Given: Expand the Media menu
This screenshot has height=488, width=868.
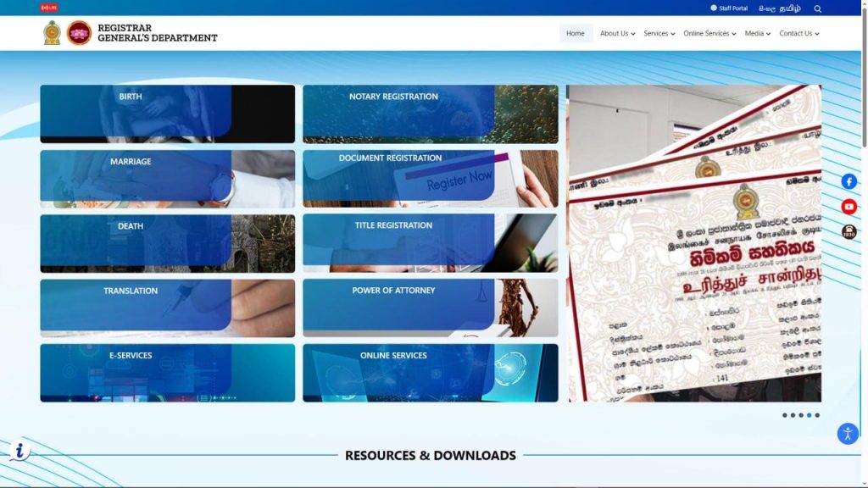Looking at the screenshot, I should click(x=757, y=34).
